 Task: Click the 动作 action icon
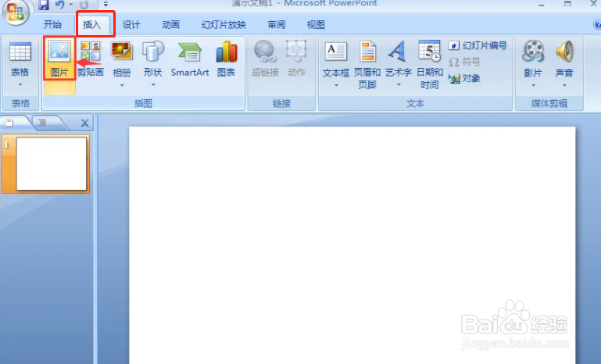[297, 59]
